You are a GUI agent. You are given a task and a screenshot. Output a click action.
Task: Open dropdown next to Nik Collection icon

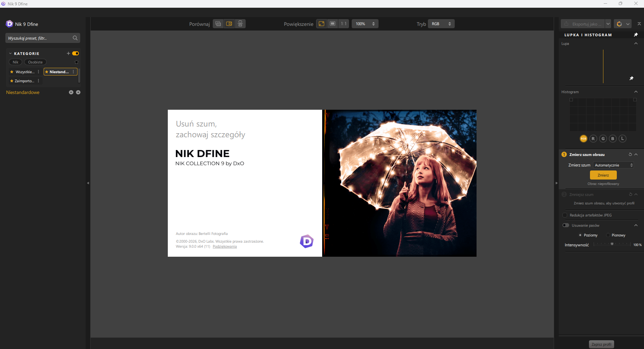[628, 24]
